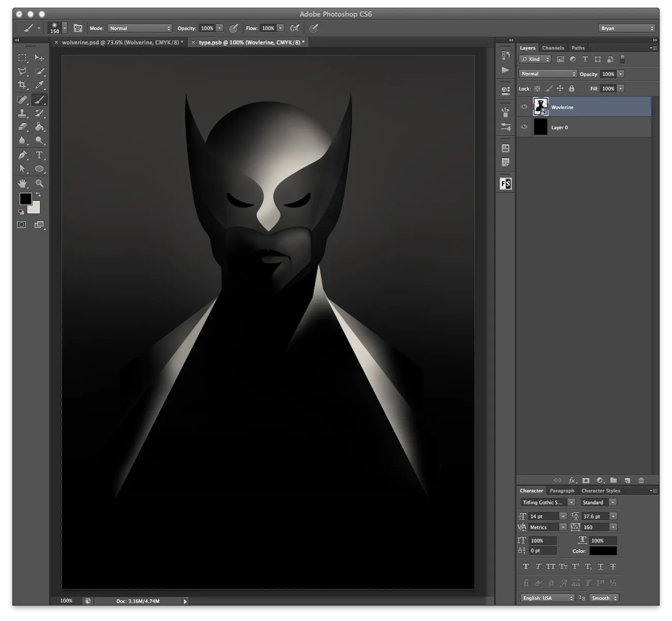The width and height of the screenshot is (672, 621).
Task: Swap foreground and background colors
Action: coord(38,195)
